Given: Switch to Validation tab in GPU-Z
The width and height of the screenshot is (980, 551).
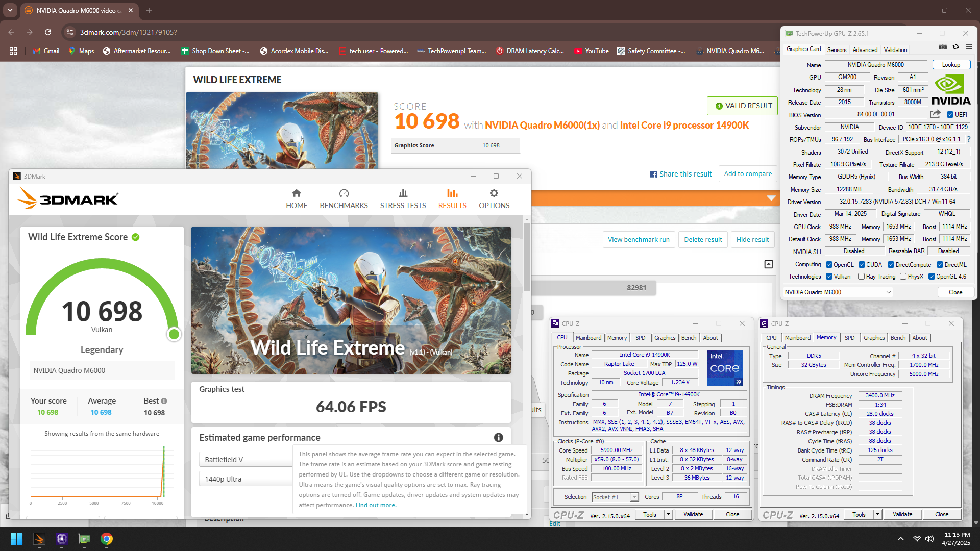Looking at the screenshot, I should 895,50.
